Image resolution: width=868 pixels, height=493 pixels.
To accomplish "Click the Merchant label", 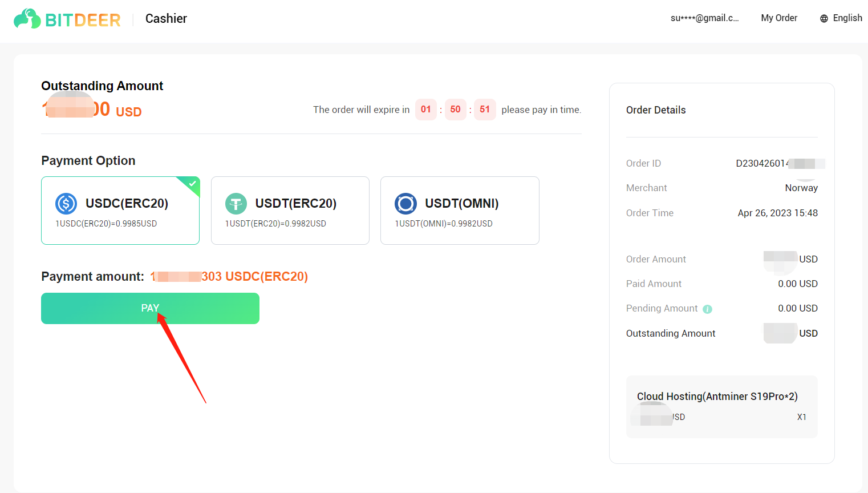I will [646, 188].
